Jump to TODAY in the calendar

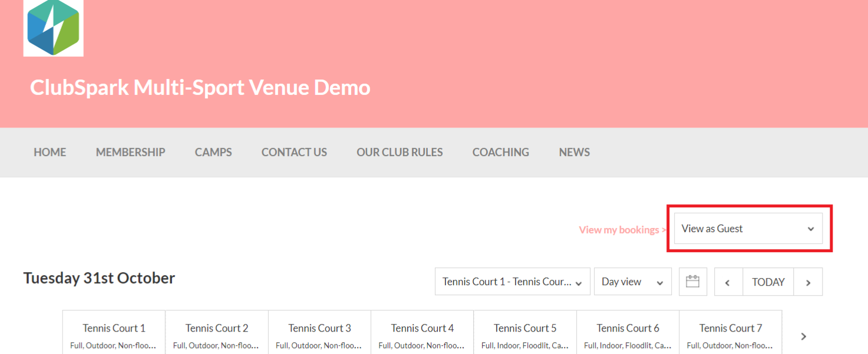tap(768, 282)
